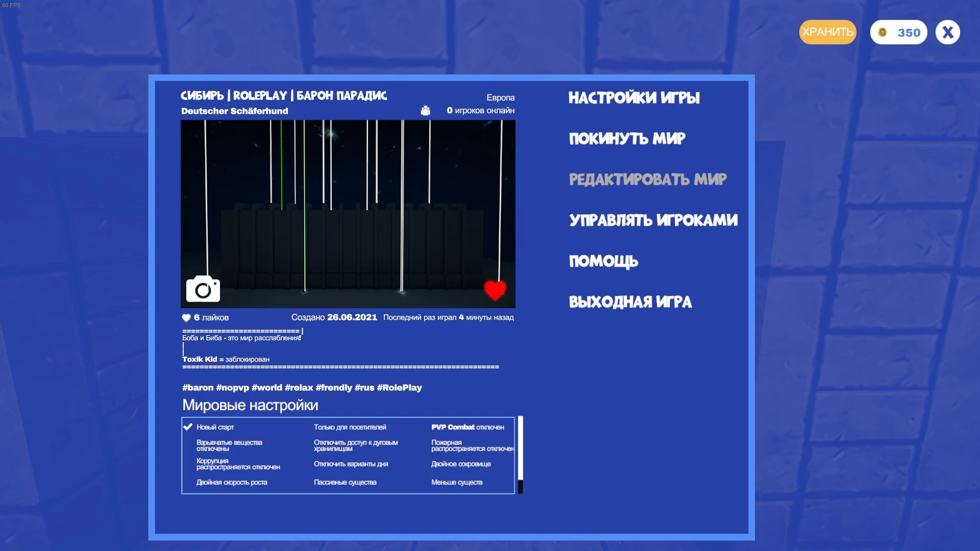
Task: Click РЕДАКТИРОВАТЬ МИР menu entry
Action: pyautogui.click(x=647, y=179)
